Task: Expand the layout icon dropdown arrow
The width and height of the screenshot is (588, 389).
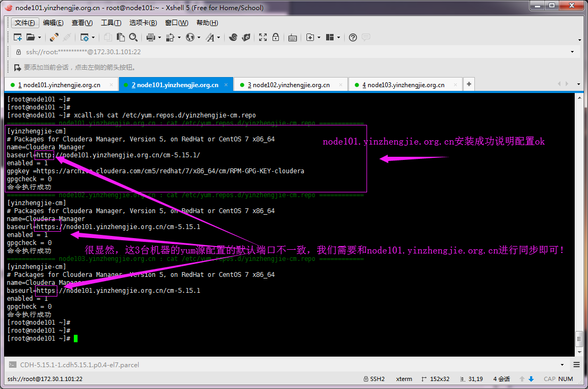Action: tap(338, 38)
